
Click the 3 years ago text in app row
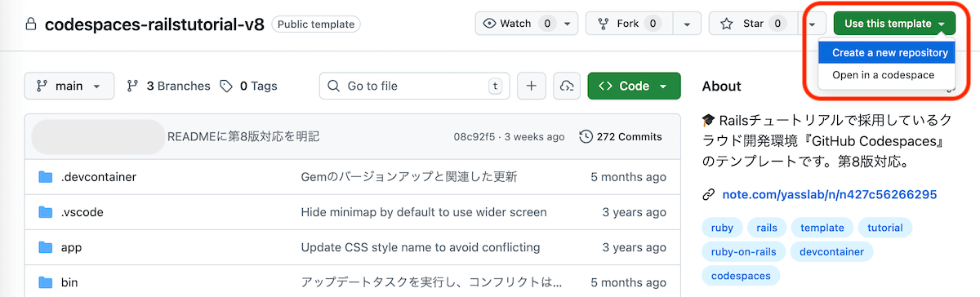point(635,247)
